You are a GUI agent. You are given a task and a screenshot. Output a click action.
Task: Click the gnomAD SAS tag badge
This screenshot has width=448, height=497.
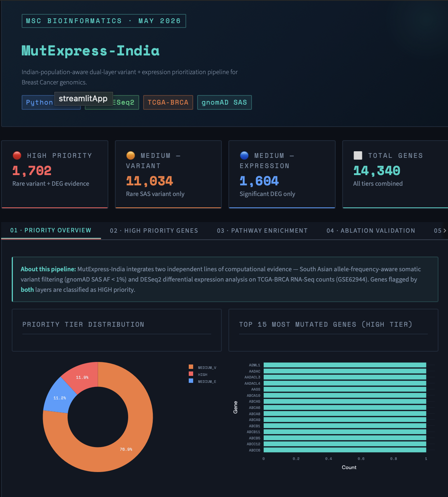224,102
